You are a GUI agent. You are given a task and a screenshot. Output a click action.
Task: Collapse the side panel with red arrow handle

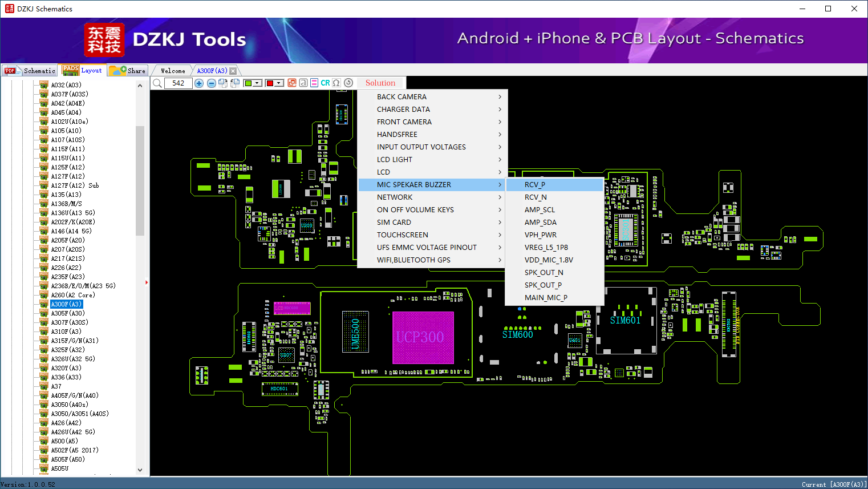click(147, 282)
